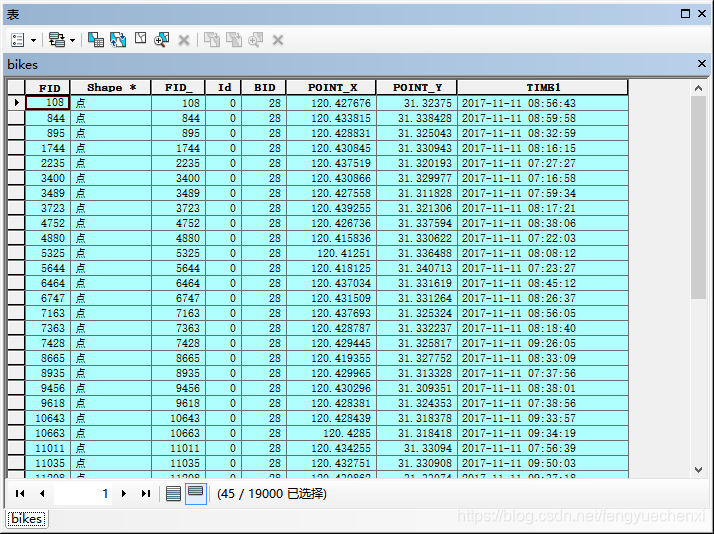Click the Shape cell in row 7163
Image resolution: width=714 pixels, height=534 pixels.
click(111, 314)
